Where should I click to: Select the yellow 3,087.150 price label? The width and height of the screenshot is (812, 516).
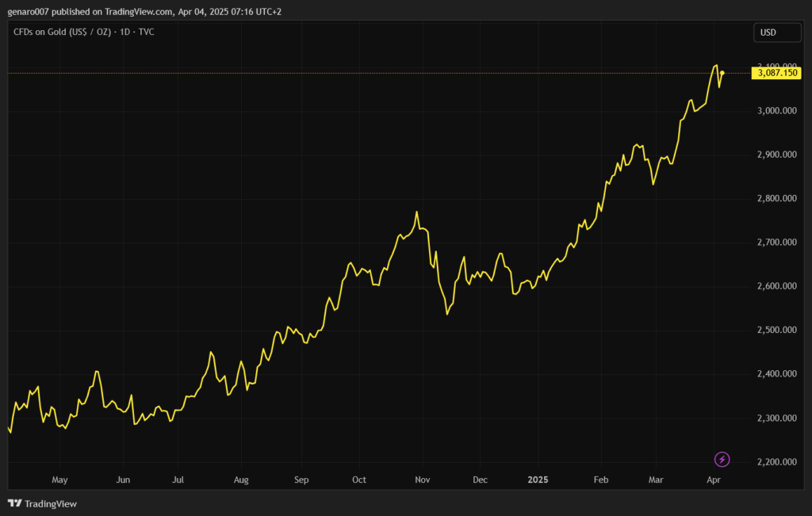coord(777,73)
